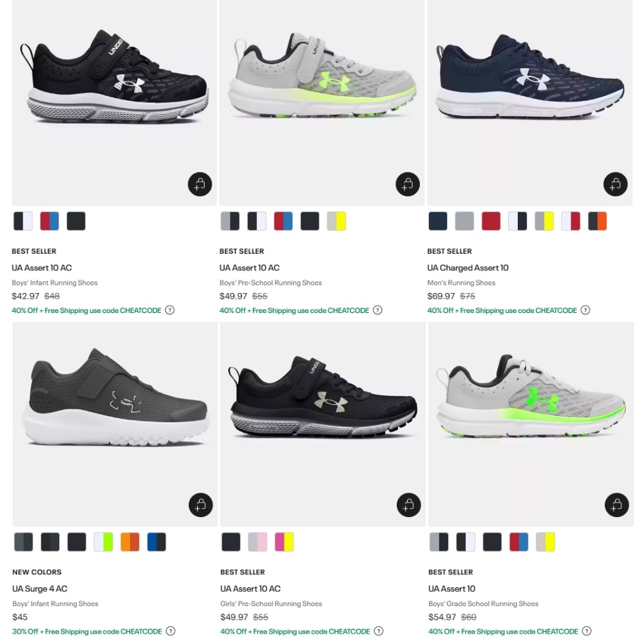This screenshot has width=644, height=644.
Task: Click quick-add bag icon on Boys' Pre-School Assert 10 AC
Action: [x=408, y=184]
